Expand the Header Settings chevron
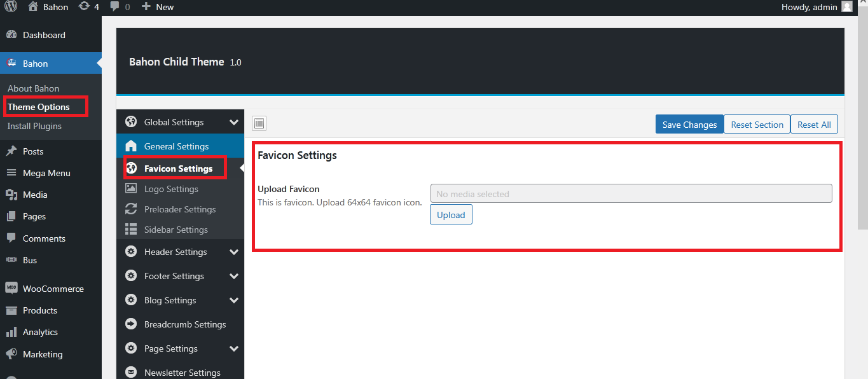This screenshot has width=868, height=379. click(x=234, y=252)
